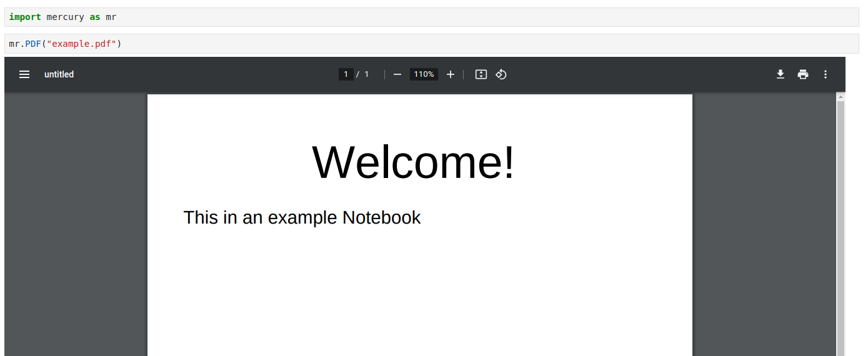The height and width of the screenshot is (356, 868).
Task: Click the 'This in an example Notebook' text
Action: click(302, 217)
